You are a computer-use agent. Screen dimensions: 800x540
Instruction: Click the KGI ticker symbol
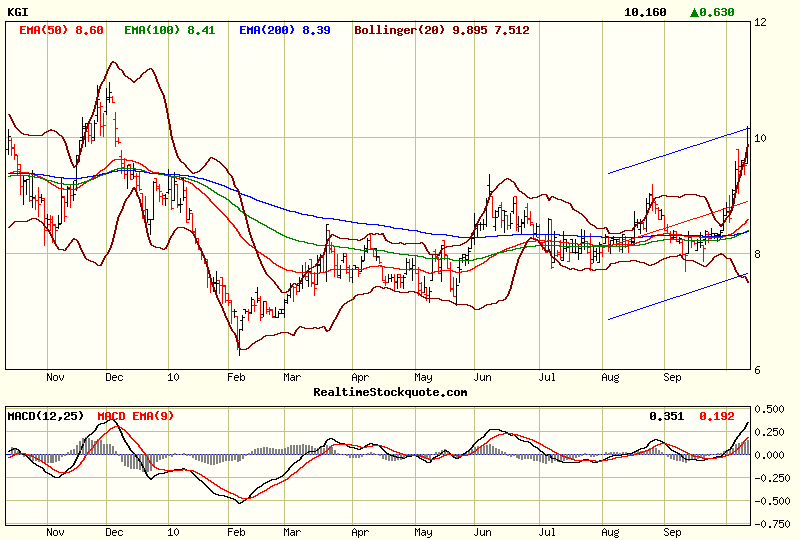(x=18, y=12)
